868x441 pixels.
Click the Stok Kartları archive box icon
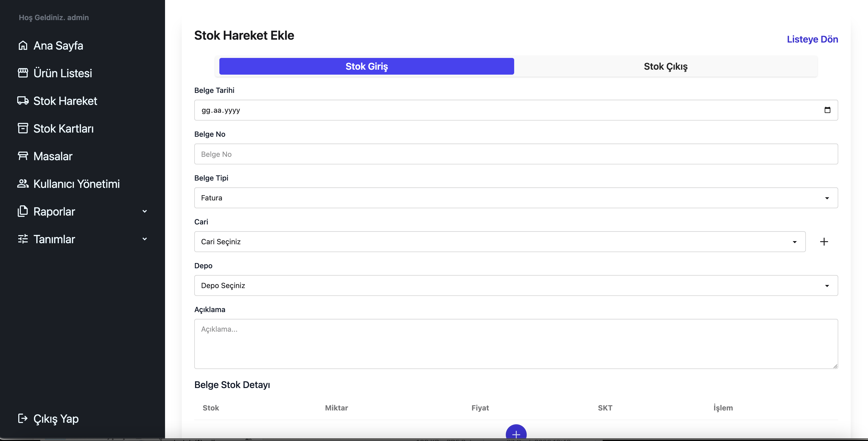point(23,128)
